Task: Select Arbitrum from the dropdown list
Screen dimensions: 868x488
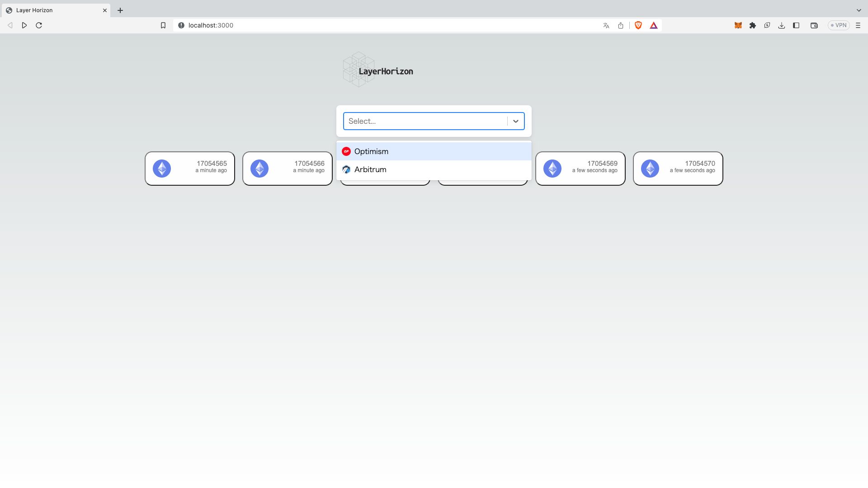Action: click(434, 169)
